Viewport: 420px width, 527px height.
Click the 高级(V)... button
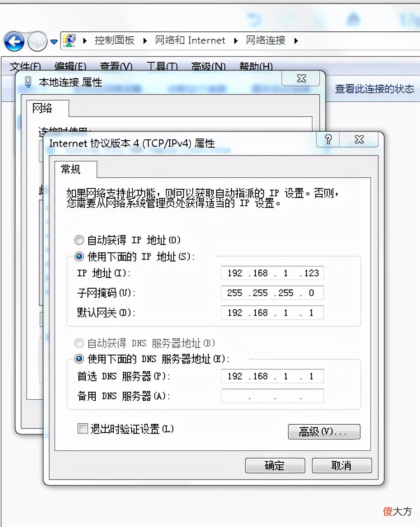coord(324,432)
